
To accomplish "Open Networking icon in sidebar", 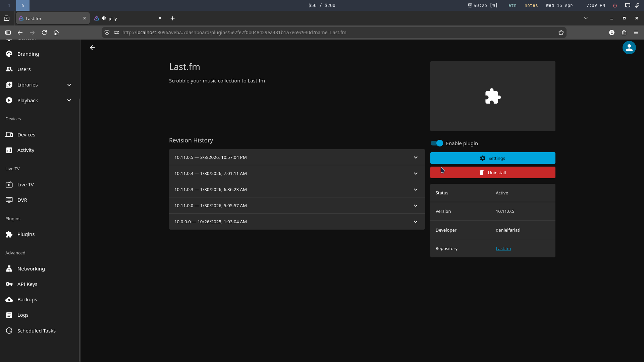I will 9,268.
